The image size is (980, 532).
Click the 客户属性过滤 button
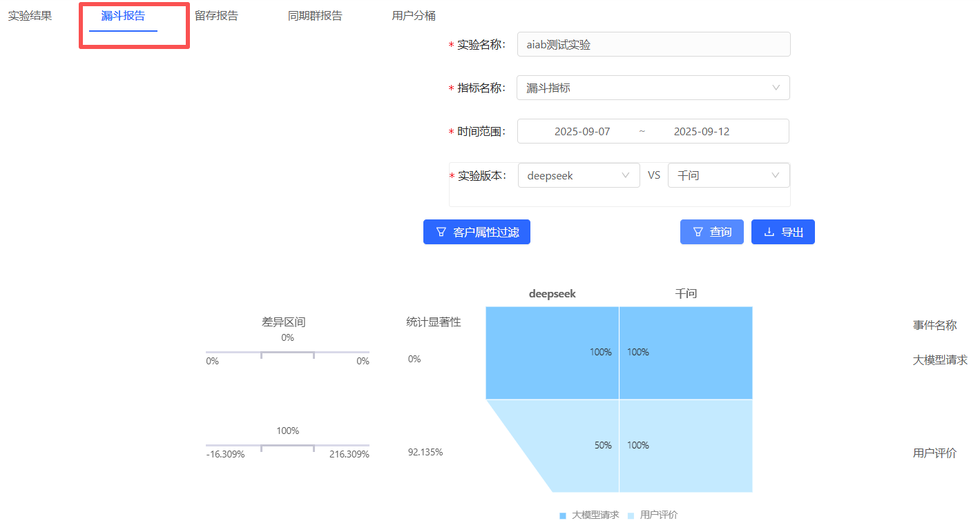pos(477,232)
